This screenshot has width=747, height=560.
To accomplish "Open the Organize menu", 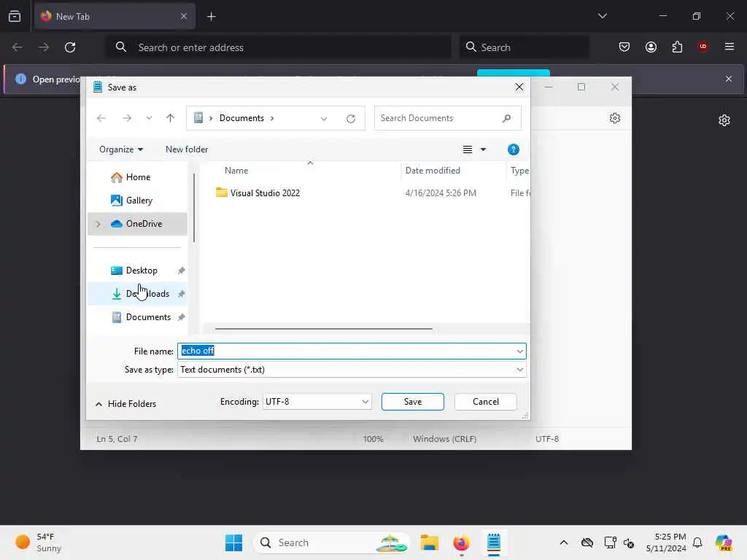I will point(121,149).
